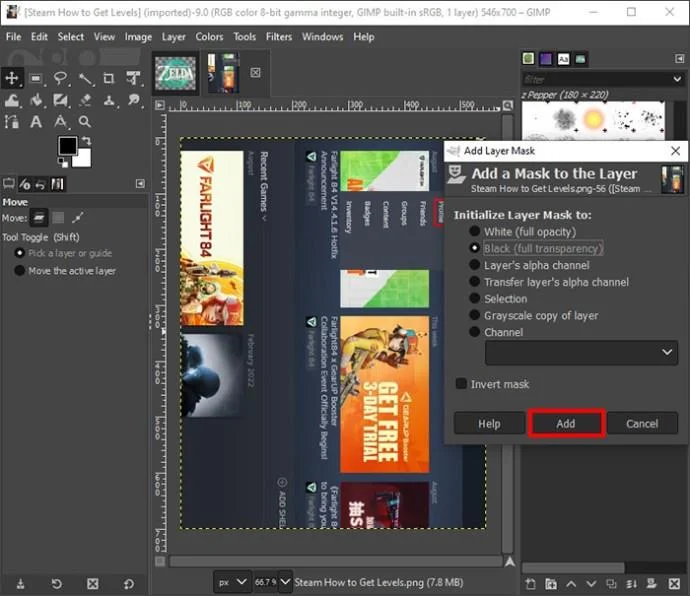
Task: Select the Move tool in toolbox
Action: (x=11, y=78)
